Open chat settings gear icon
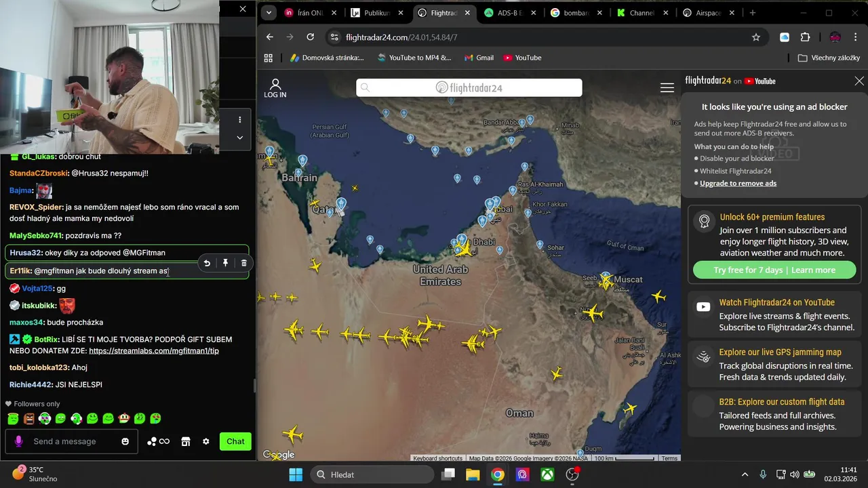 click(x=206, y=441)
